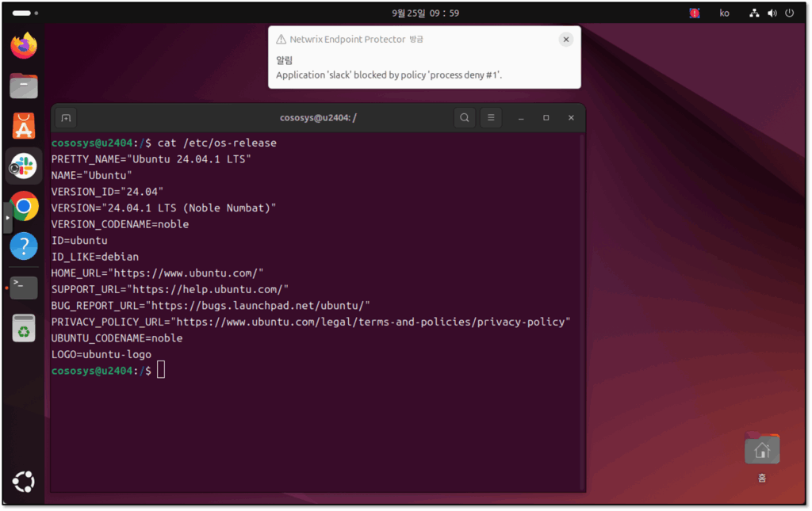Maximize the terminal window
This screenshot has width=812, height=511.
point(546,118)
